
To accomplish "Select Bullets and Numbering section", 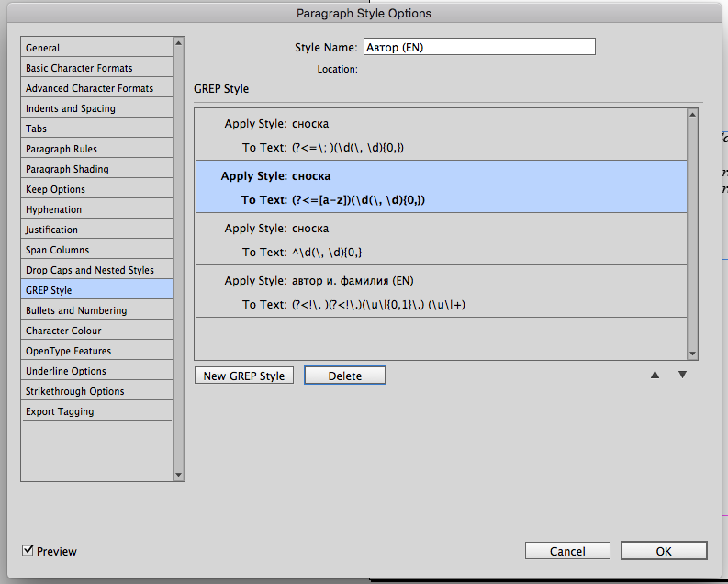I will 96,310.
